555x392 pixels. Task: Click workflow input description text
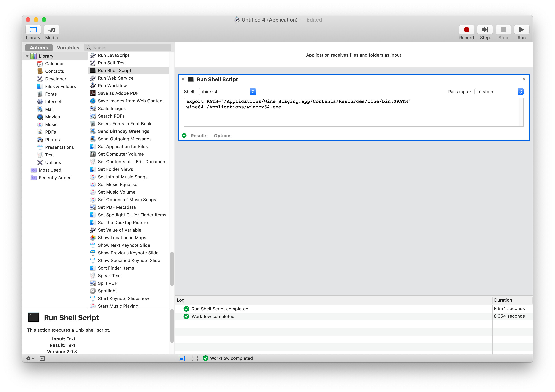tap(353, 55)
